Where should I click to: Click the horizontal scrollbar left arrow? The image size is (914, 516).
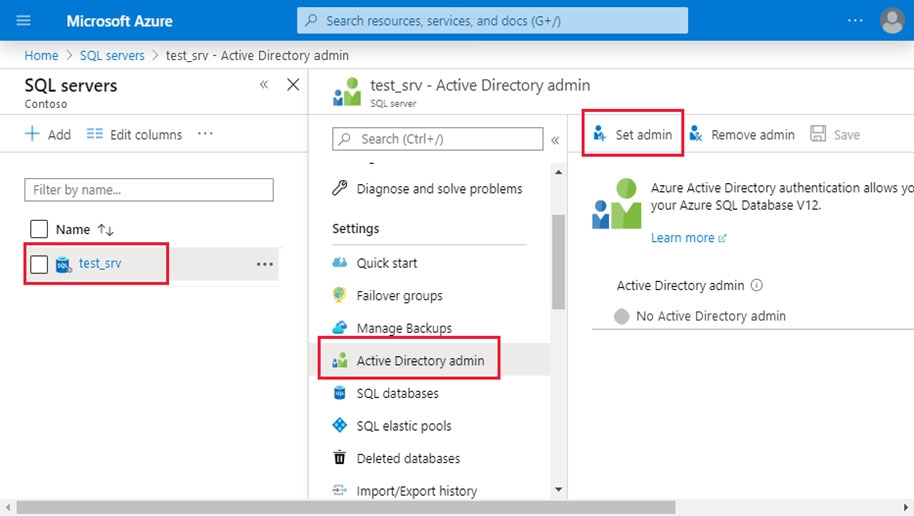point(8,507)
